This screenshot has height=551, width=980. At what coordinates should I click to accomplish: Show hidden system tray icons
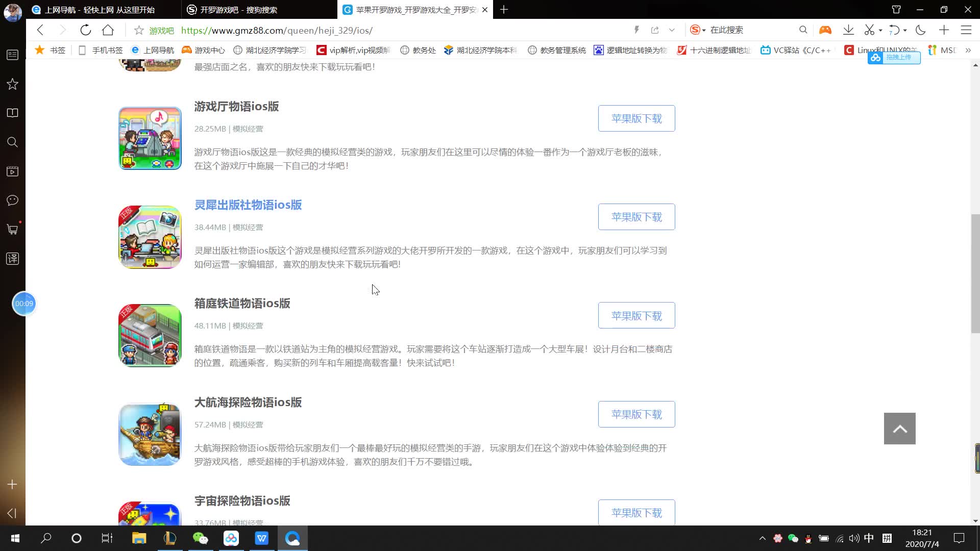click(763, 538)
